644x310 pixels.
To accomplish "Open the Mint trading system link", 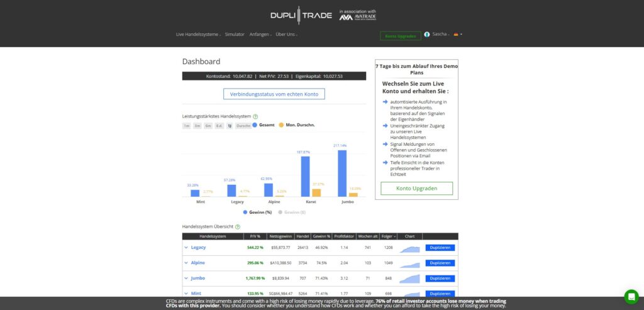I will tap(196, 294).
